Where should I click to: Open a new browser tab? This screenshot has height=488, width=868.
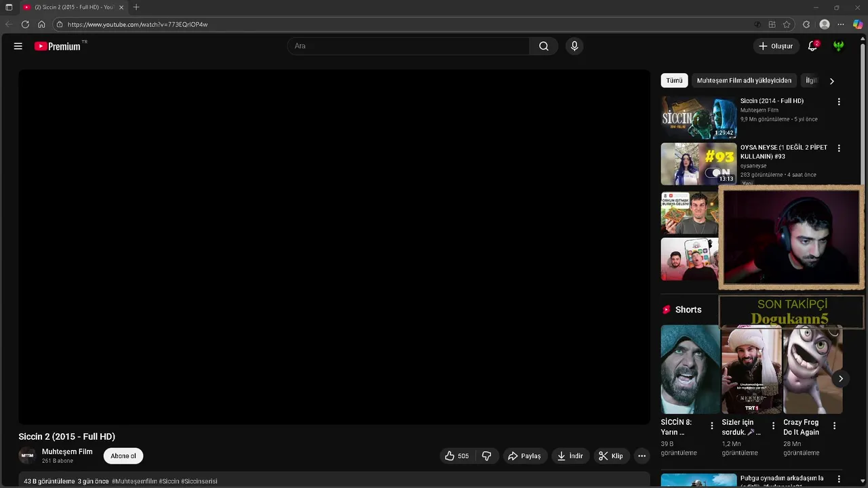click(x=136, y=7)
